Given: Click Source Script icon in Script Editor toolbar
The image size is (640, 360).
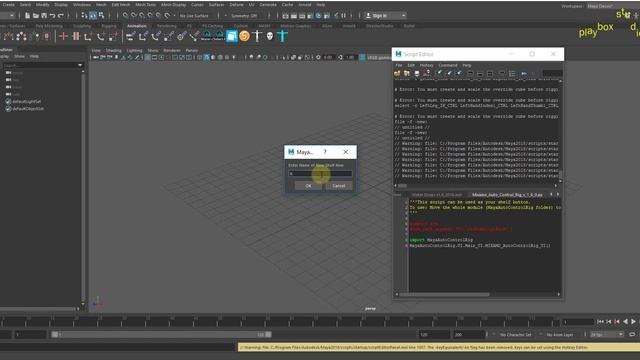Looking at the screenshot, I should coord(407,73).
